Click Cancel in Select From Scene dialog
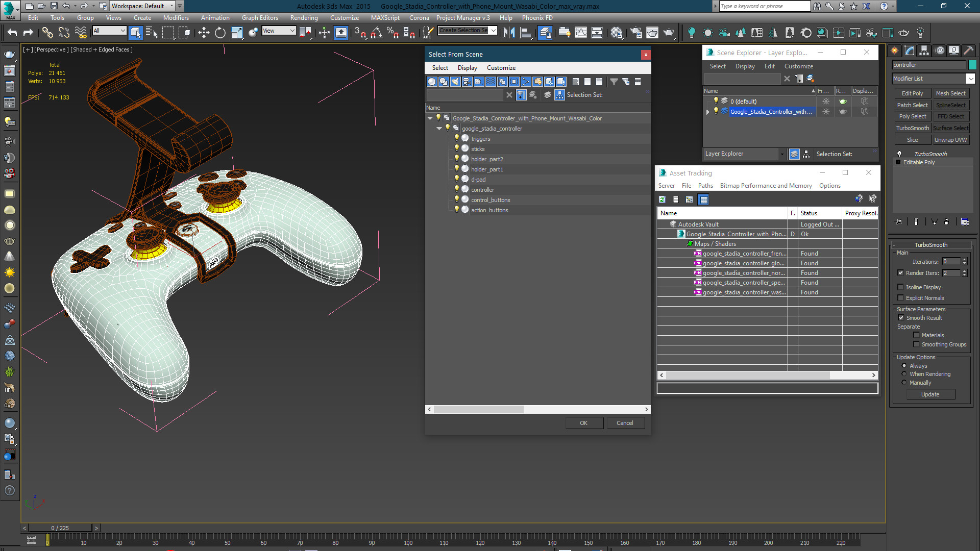 click(x=625, y=423)
